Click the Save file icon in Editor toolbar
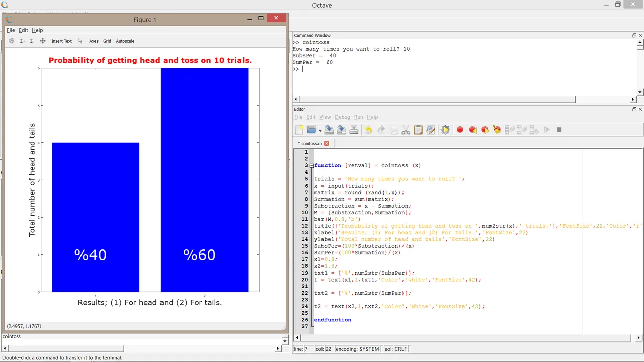 329,130
